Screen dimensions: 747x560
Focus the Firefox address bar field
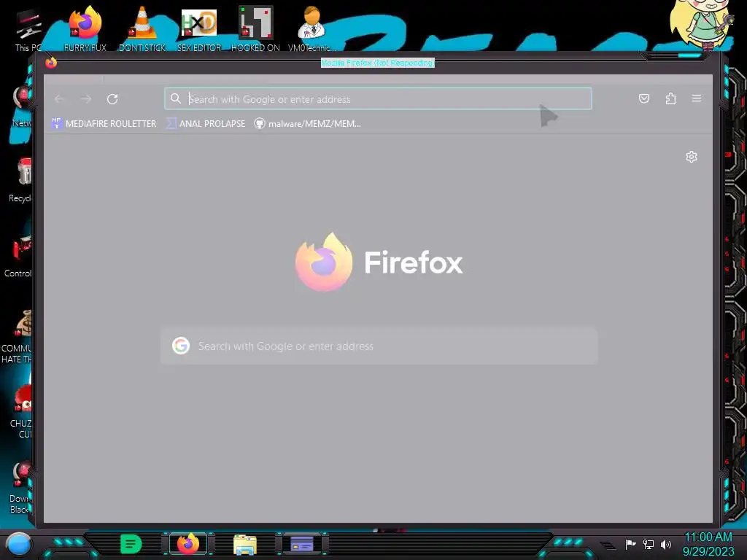pyautogui.click(x=379, y=98)
